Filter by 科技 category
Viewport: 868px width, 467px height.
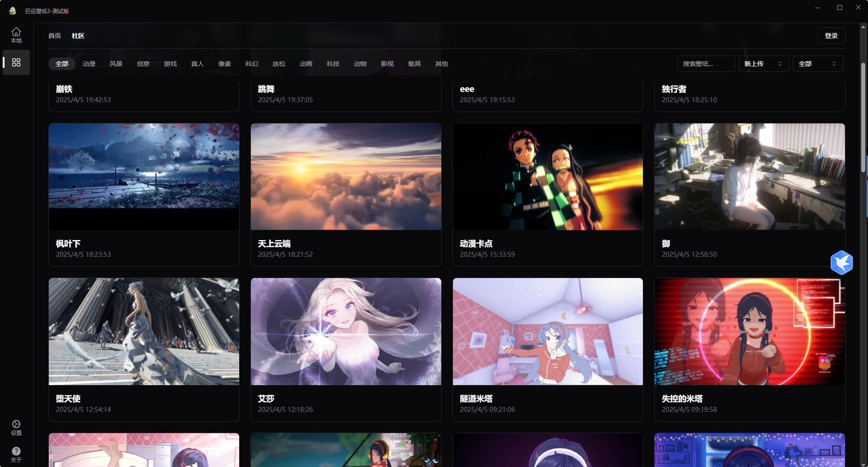coord(333,64)
